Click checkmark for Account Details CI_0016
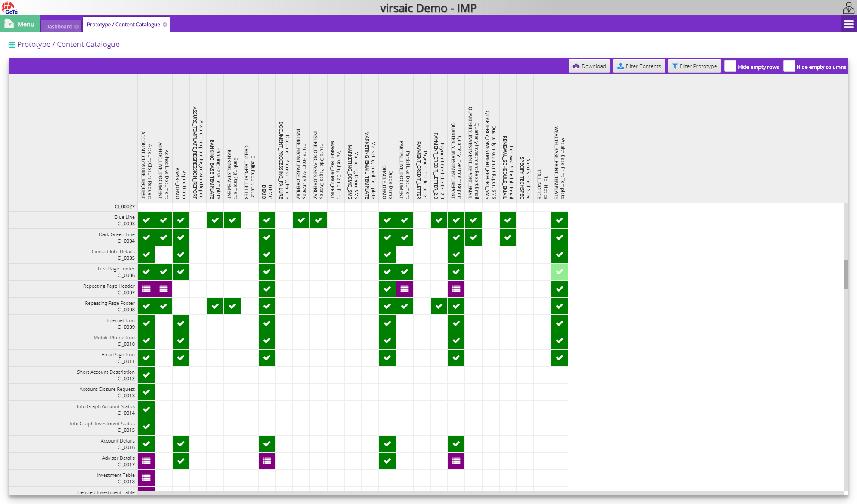The width and height of the screenshot is (857, 504). [x=146, y=444]
